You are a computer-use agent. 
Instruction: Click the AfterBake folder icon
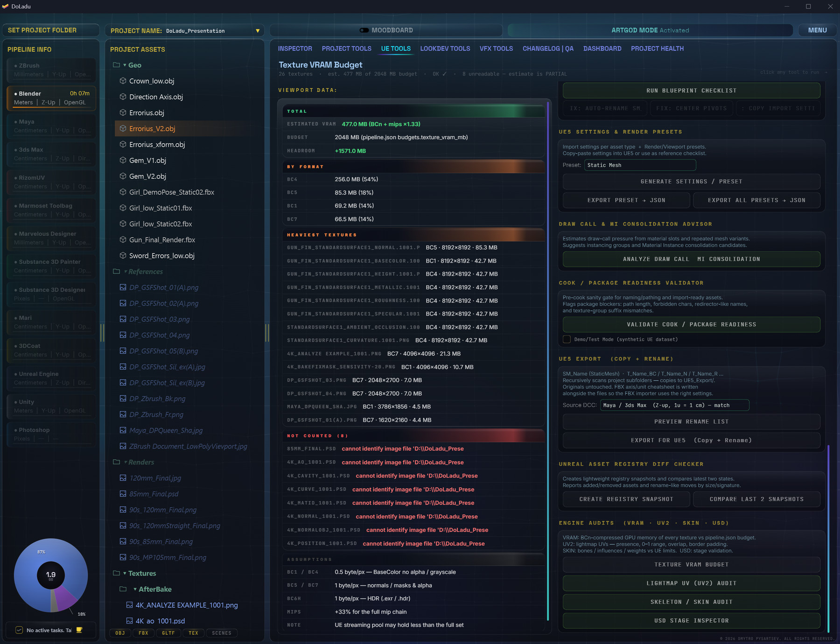(123, 588)
